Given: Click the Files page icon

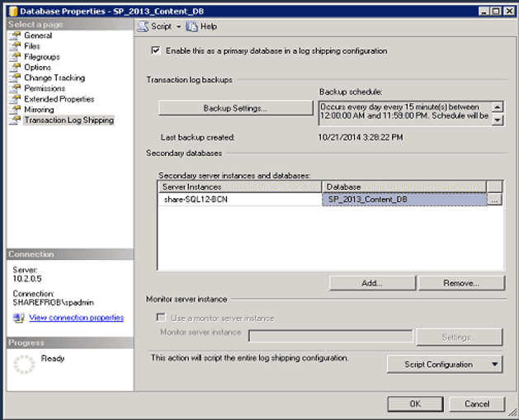Looking at the screenshot, I should [x=15, y=46].
